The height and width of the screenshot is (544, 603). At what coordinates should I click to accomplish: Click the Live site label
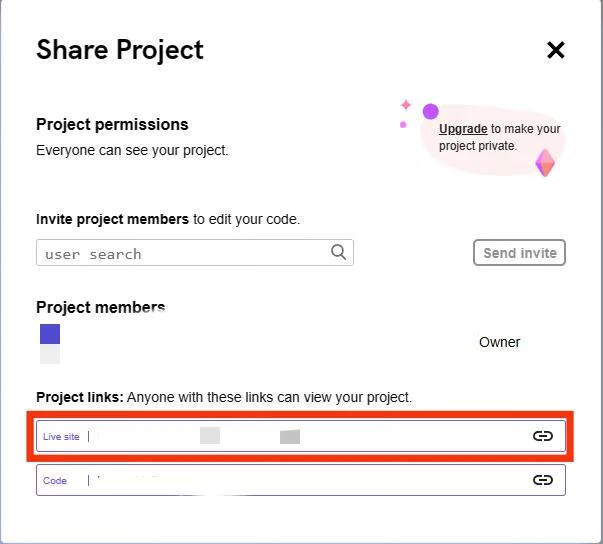61,437
